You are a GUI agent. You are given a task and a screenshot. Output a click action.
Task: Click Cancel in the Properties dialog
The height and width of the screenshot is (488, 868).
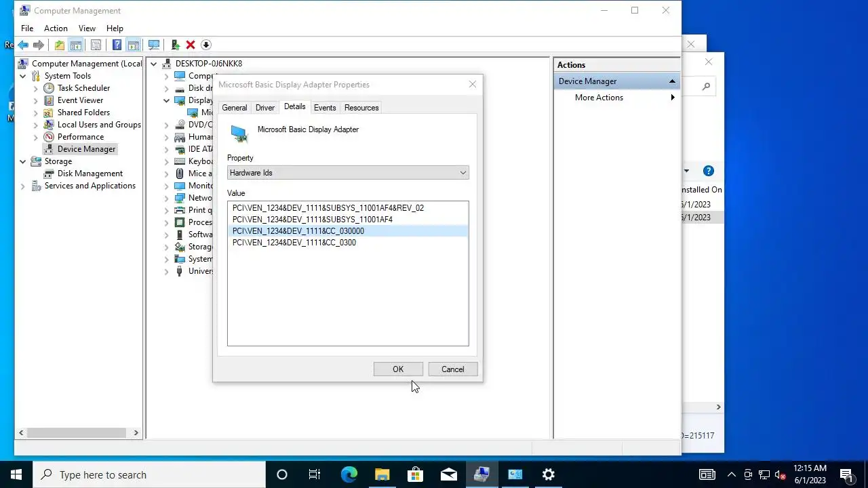pyautogui.click(x=453, y=369)
